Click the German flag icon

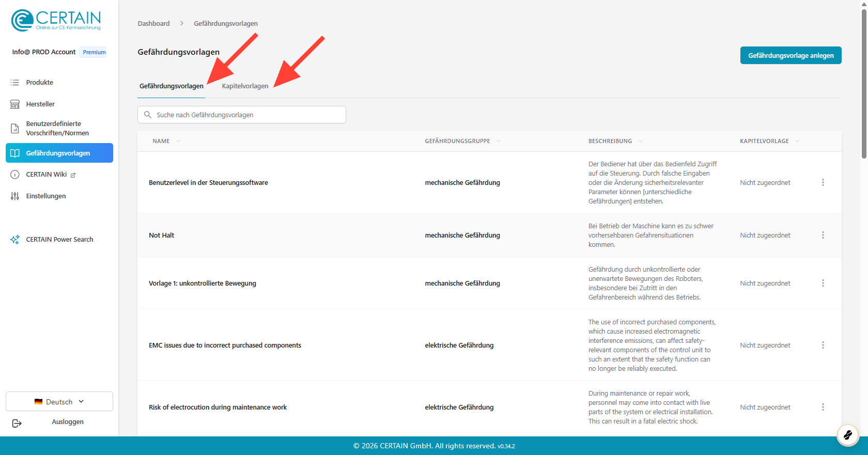pos(38,402)
